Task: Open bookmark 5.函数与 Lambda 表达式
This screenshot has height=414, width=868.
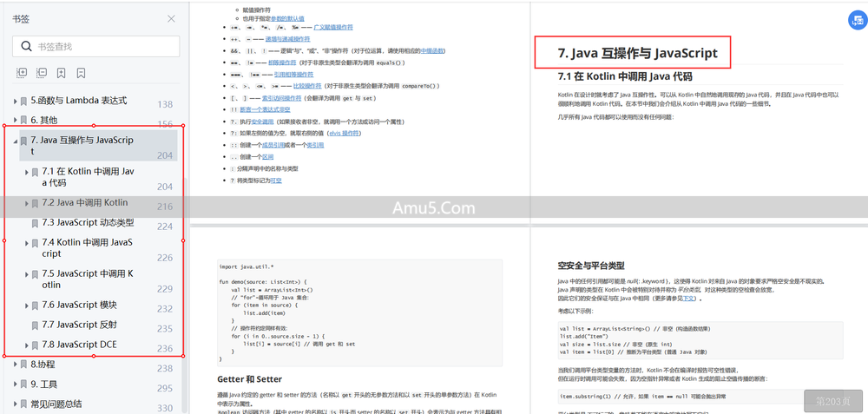Action: click(x=79, y=101)
